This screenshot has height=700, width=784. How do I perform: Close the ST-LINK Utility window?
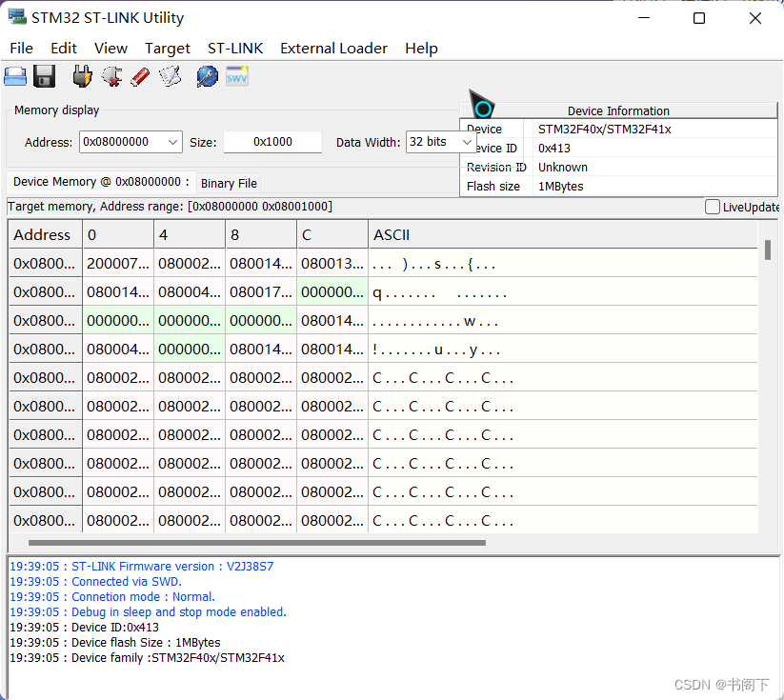tap(755, 18)
